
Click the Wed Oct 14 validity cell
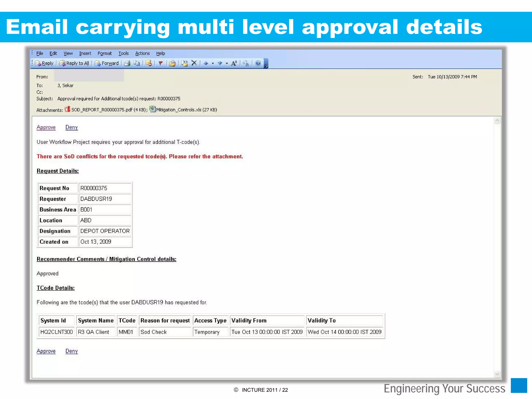point(345,332)
